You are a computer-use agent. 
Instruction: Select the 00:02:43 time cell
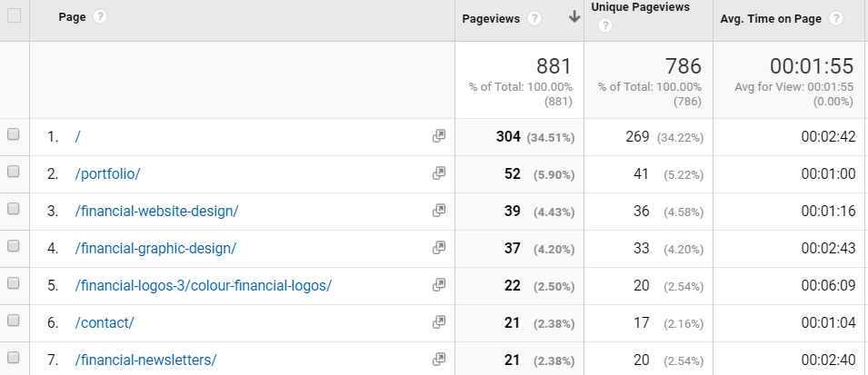click(828, 249)
